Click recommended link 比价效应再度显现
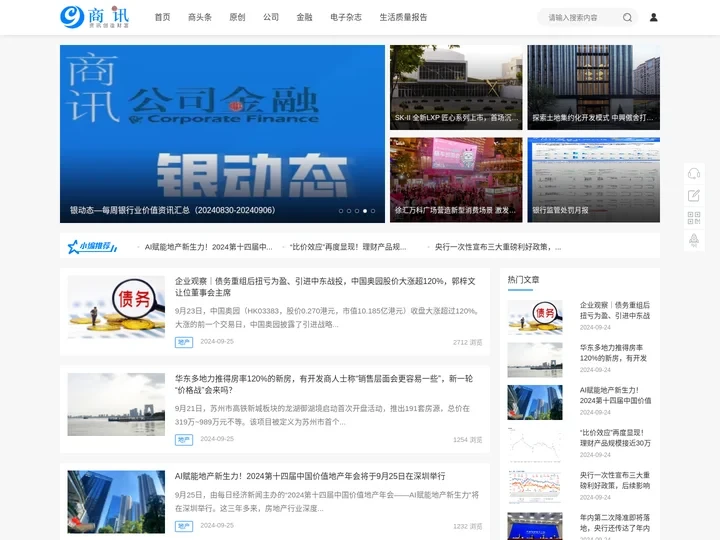Viewport: 720px width, 540px height. pos(348,247)
